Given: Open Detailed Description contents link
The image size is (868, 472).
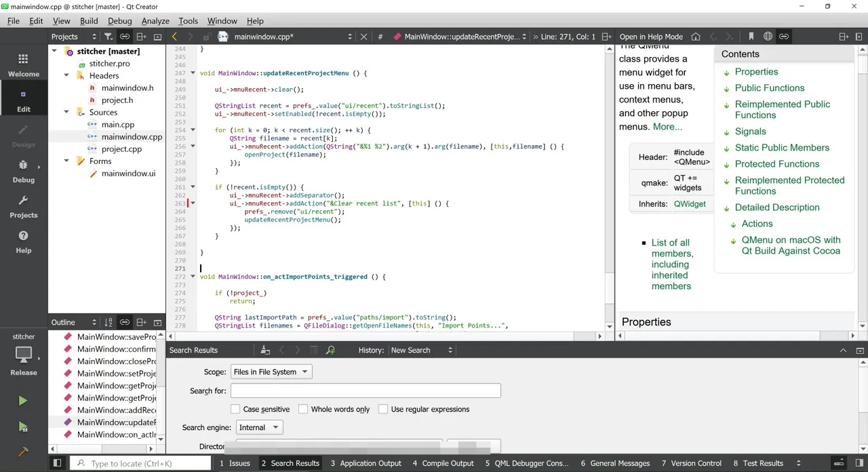Looking at the screenshot, I should tap(777, 208).
